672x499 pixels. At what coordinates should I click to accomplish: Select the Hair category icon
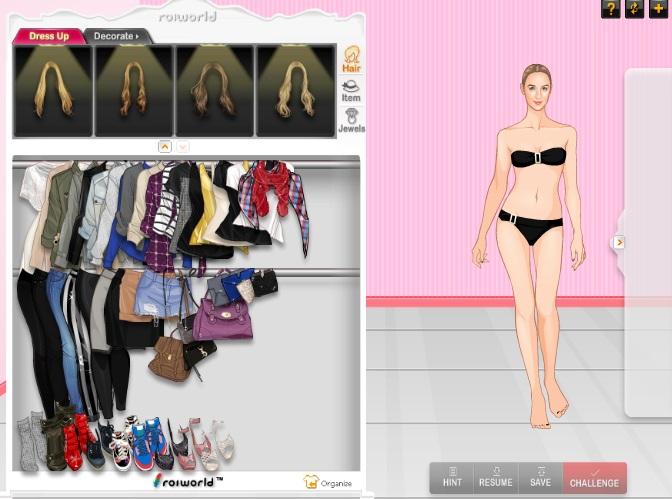[351, 59]
